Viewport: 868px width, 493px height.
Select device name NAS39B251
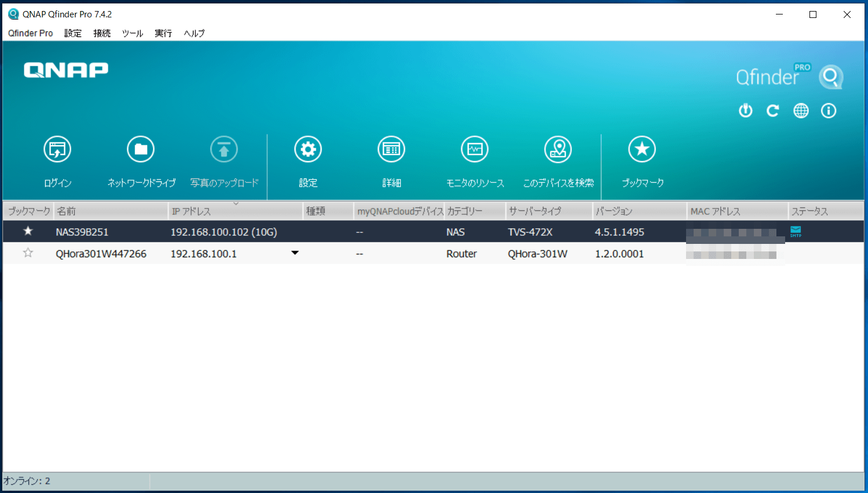pyautogui.click(x=82, y=232)
